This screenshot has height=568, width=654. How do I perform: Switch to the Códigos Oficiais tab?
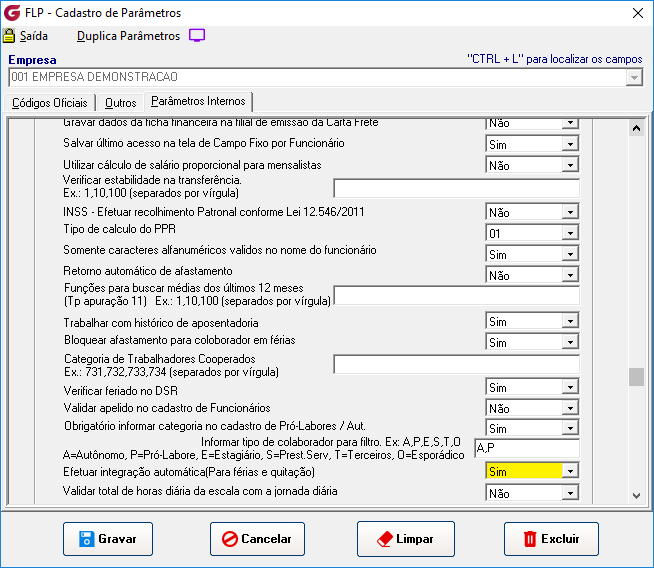50,103
